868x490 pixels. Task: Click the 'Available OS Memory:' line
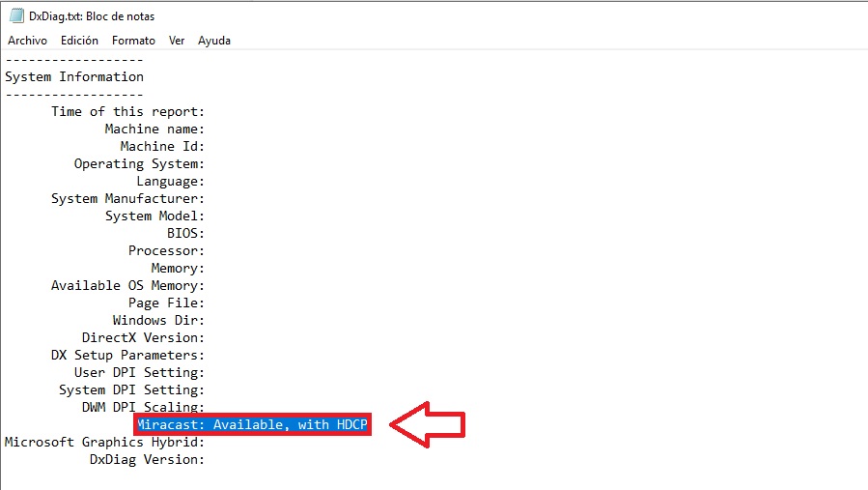127,285
